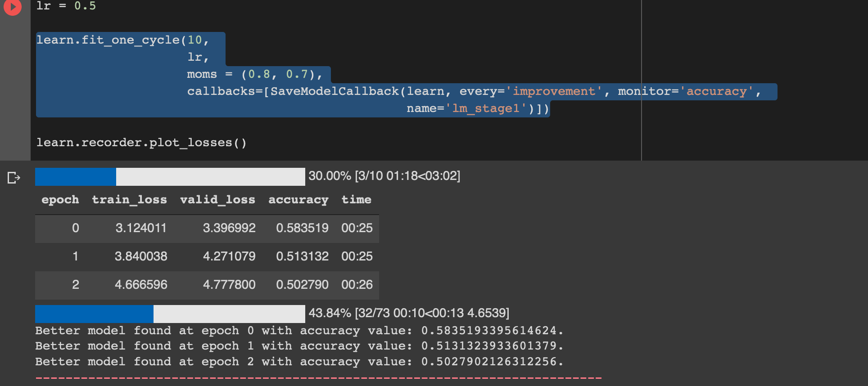Image resolution: width=868 pixels, height=386 pixels.
Task: Click the cell output options icon
Action: (x=14, y=178)
